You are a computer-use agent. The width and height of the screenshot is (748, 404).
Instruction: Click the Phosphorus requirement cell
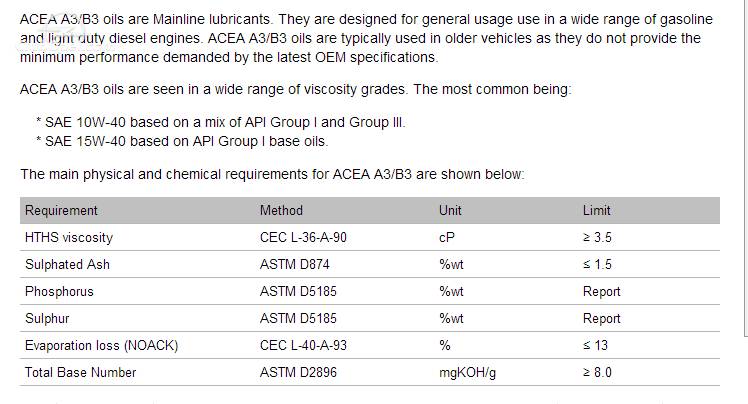tap(59, 291)
